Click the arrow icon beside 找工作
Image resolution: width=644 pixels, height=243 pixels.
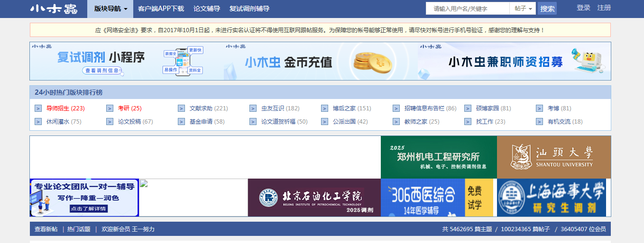[x=468, y=122]
